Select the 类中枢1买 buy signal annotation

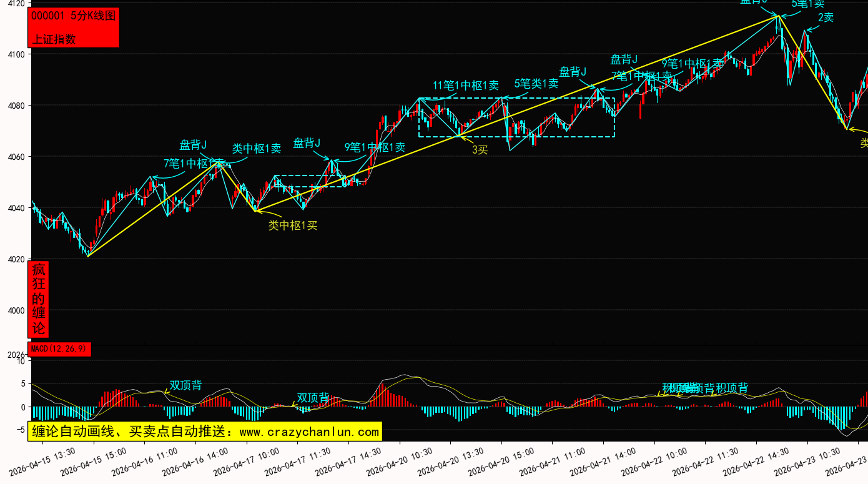[x=293, y=225]
